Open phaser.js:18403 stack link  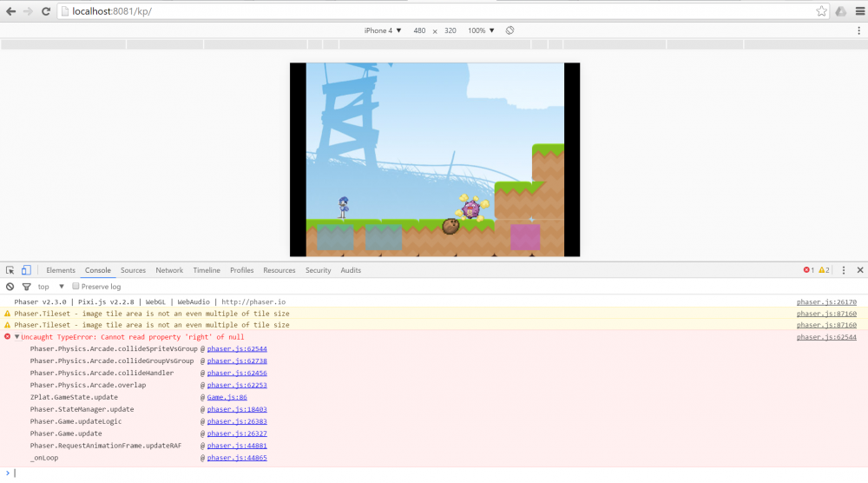tap(237, 409)
